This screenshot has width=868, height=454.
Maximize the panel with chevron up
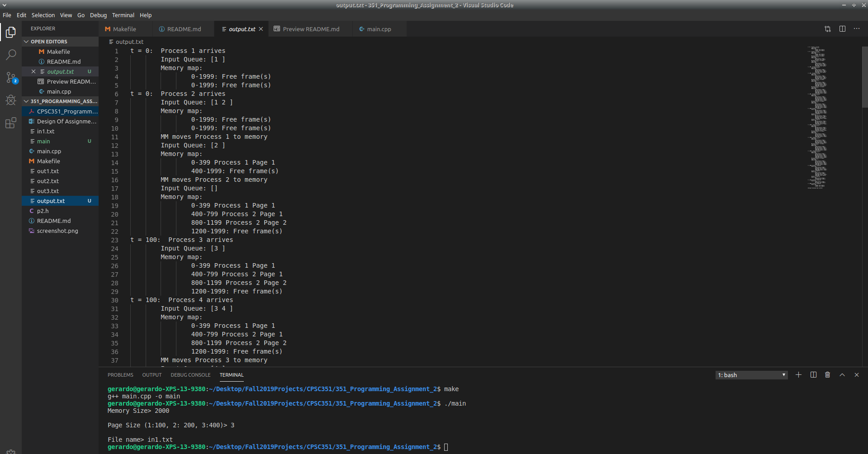(842, 375)
